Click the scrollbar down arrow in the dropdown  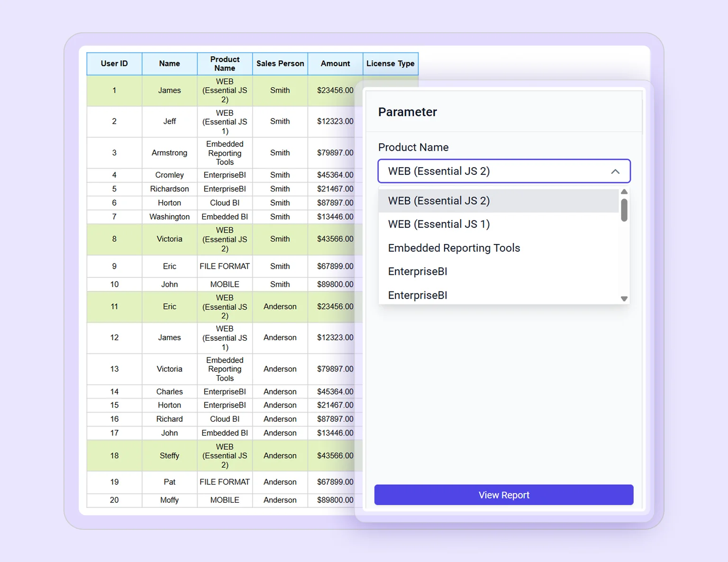(x=624, y=299)
